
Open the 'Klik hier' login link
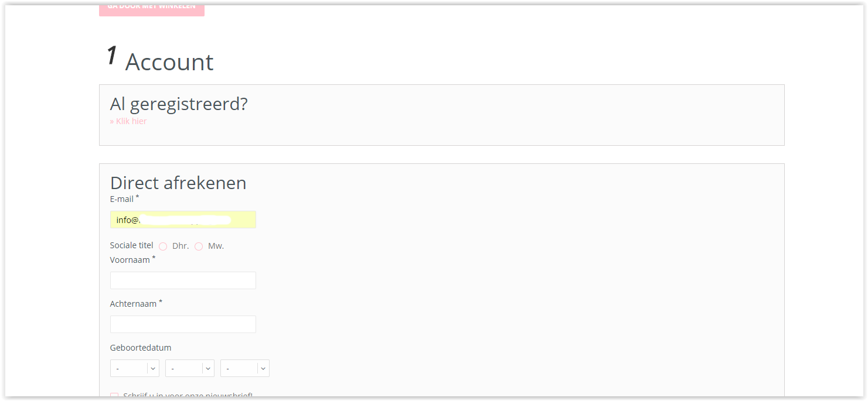coord(128,121)
